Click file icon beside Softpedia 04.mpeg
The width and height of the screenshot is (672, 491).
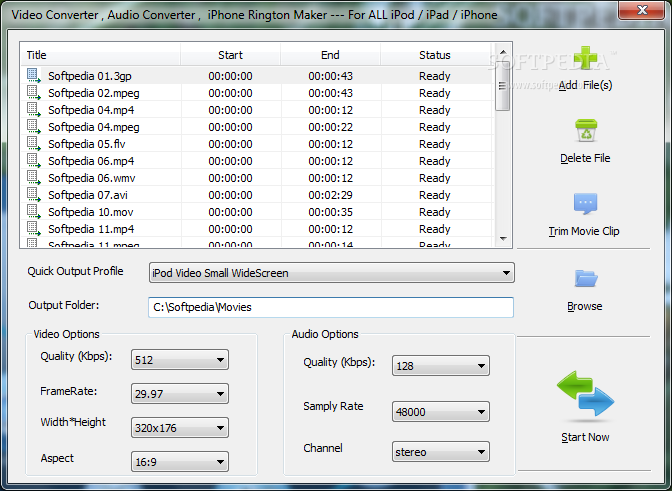33,126
